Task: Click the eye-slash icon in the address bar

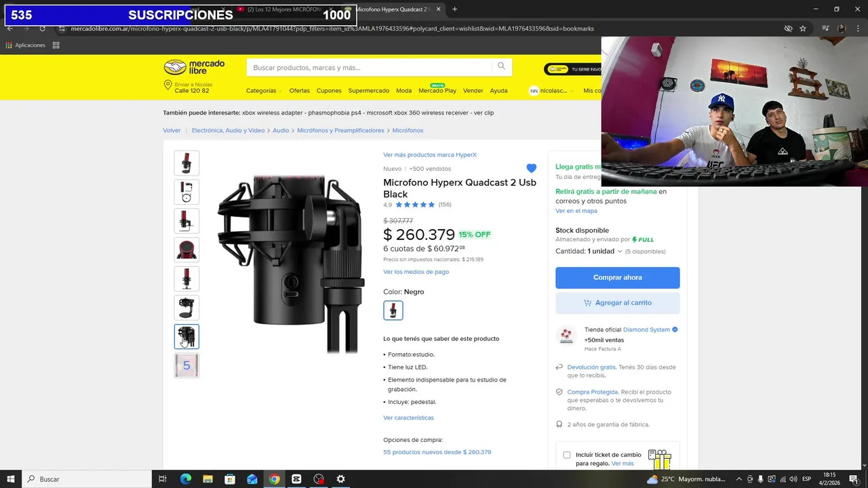Action: (788, 28)
